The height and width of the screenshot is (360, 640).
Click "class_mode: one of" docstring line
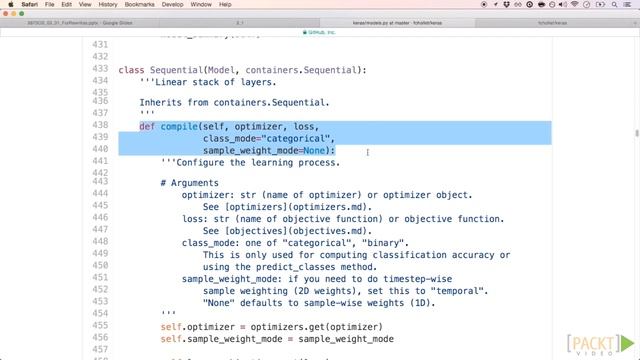click(295, 243)
